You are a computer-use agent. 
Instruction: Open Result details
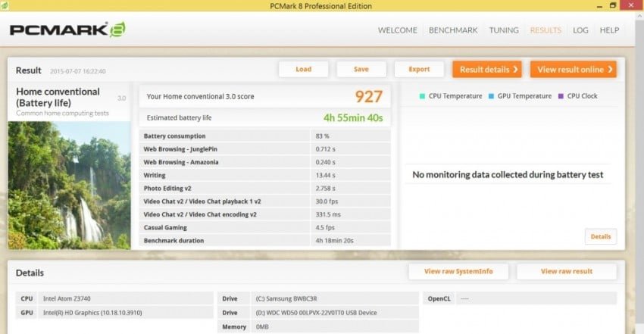[487, 70]
